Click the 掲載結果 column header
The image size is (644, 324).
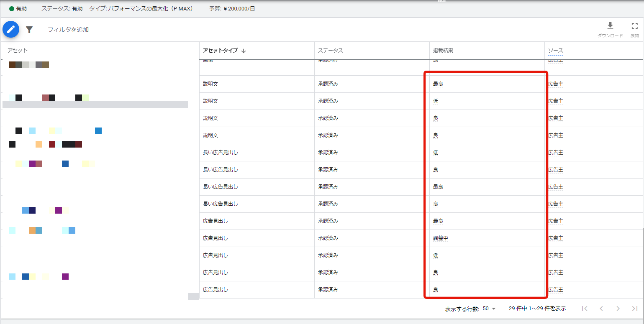pyautogui.click(x=443, y=51)
